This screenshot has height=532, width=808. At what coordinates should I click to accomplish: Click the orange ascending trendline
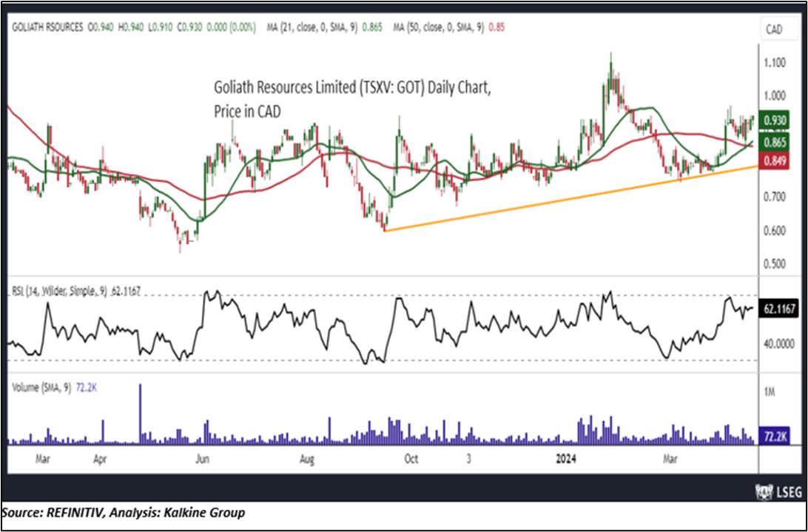pyautogui.click(x=571, y=198)
